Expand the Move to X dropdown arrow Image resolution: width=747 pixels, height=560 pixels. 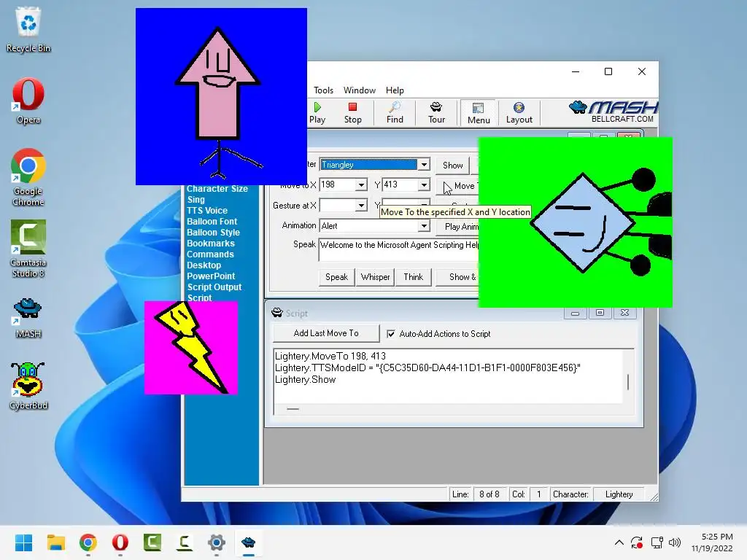(361, 184)
